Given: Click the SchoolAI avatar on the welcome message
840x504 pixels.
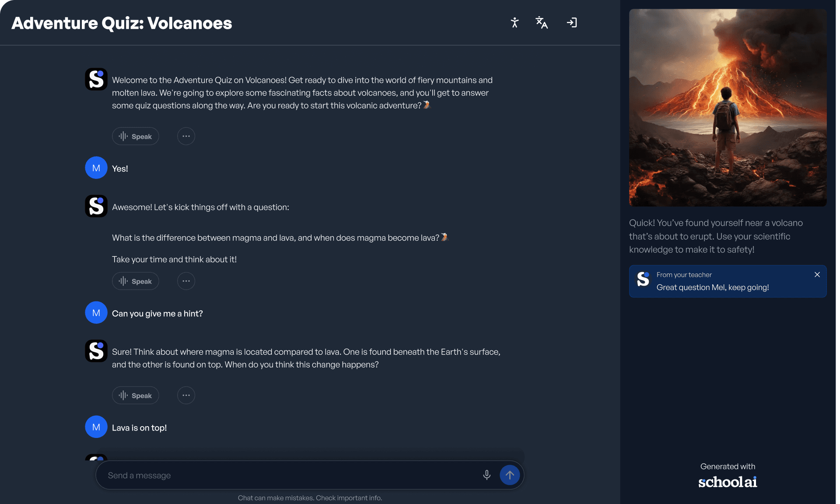Looking at the screenshot, I should pyautogui.click(x=96, y=79).
